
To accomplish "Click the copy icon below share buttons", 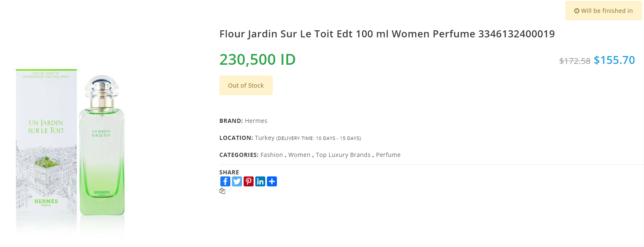I will [222, 191].
